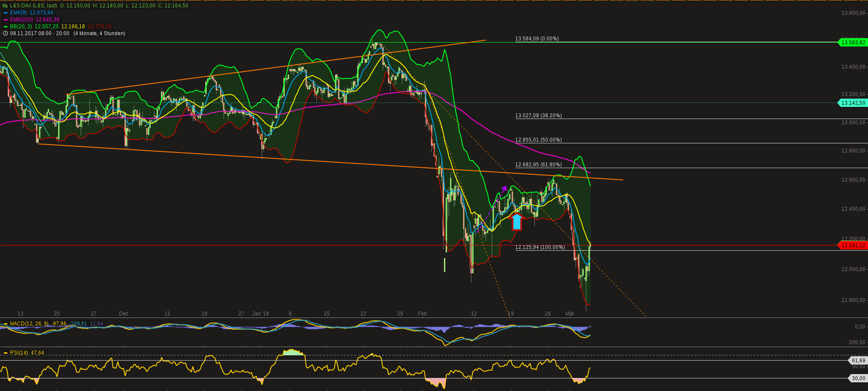Click the MACD value -97,96
The width and height of the screenshot is (868, 391).
tap(59, 324)
